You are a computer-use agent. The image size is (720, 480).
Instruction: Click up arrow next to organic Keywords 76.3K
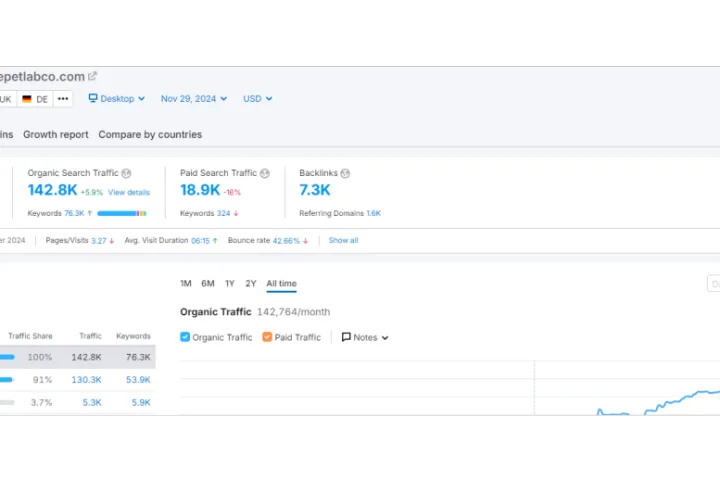pyautogui.click(x=90, y=213)
